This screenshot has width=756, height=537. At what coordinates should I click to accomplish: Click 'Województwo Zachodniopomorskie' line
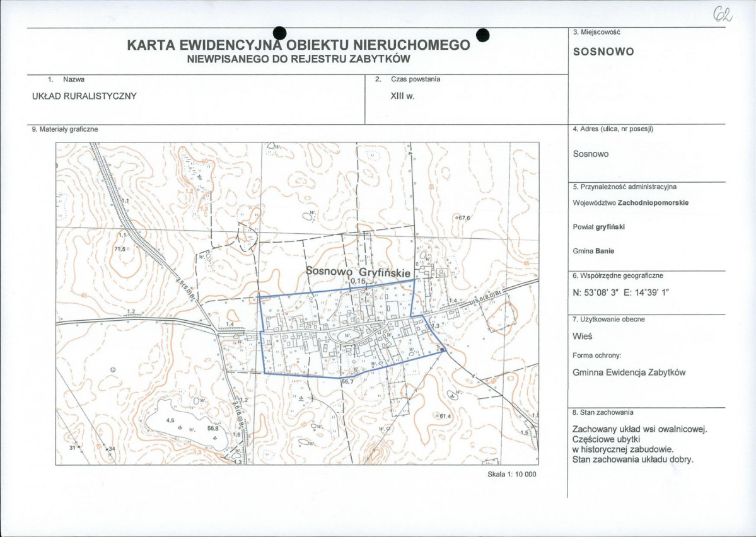(631, 203)
